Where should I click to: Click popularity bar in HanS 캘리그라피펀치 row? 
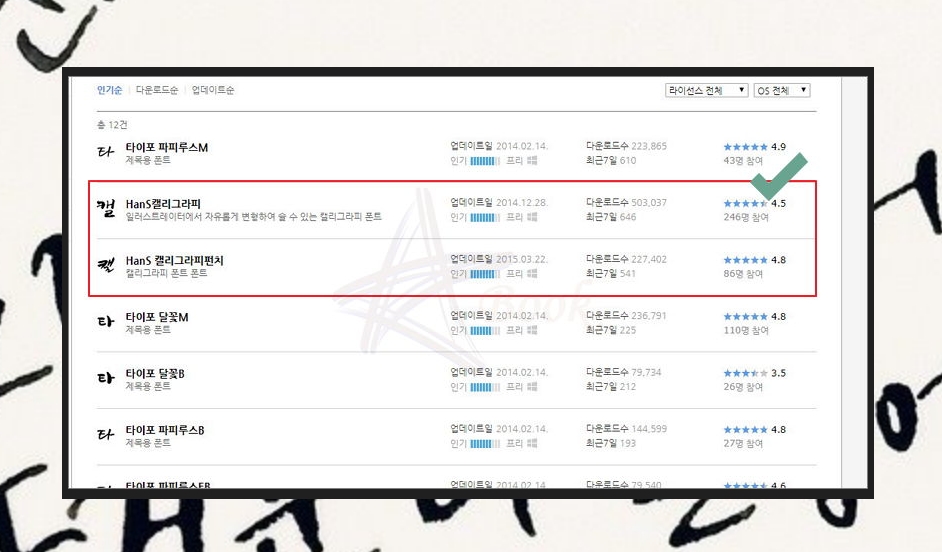(x=485, y=273)
